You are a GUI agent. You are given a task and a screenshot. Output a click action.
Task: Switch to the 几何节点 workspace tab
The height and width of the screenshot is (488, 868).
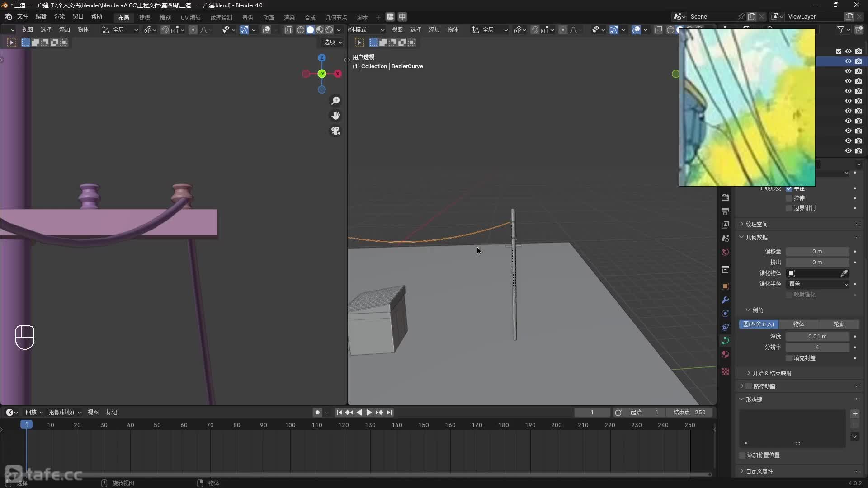336,17
